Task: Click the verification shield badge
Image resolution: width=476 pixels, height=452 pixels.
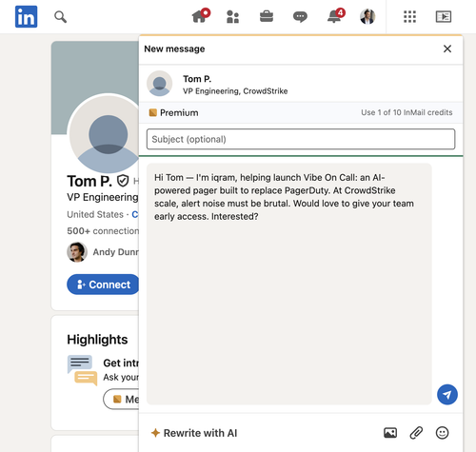Action: pyautogui.click(x=123, y=181)
